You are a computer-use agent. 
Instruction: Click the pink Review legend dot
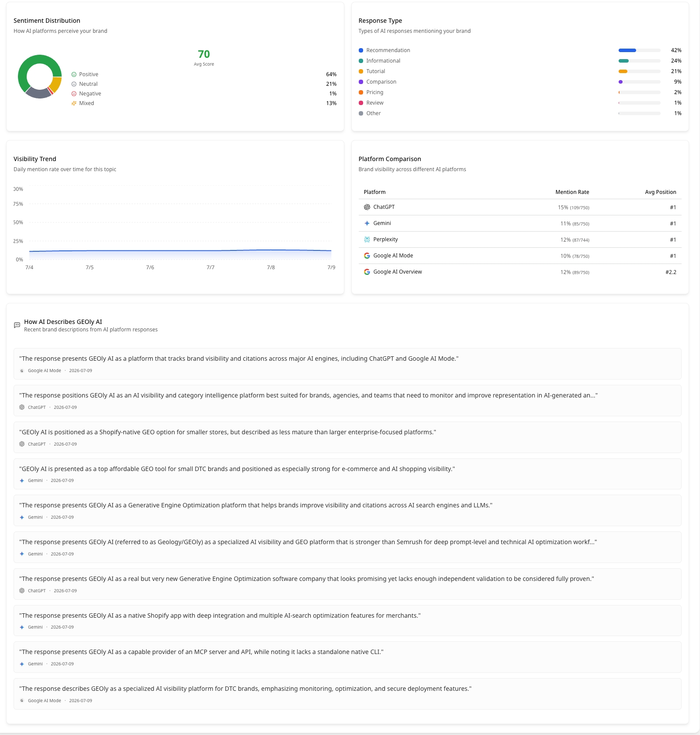pos(361,103)
